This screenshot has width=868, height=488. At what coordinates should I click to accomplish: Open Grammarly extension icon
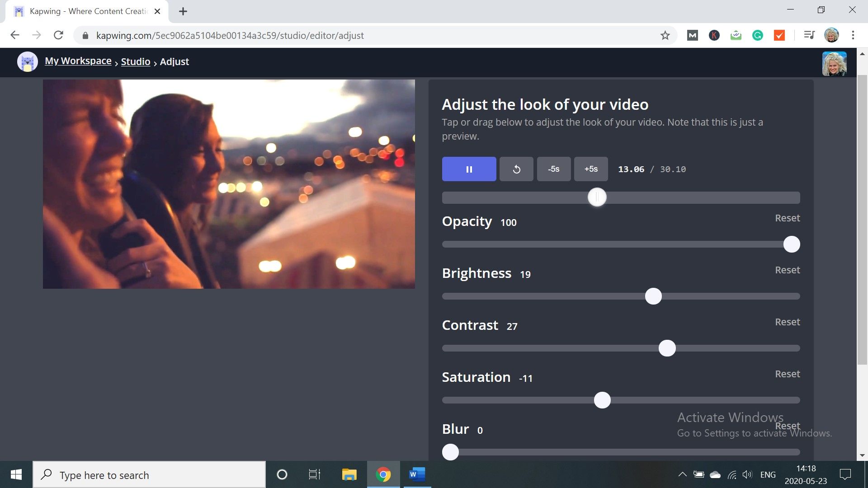tap(757, 35)
